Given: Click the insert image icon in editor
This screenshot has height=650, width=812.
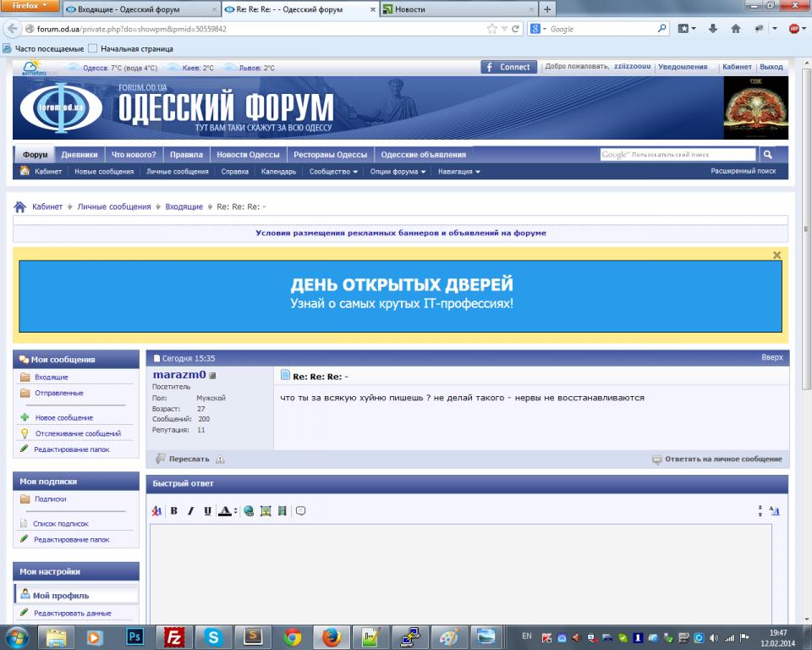Looking at the screenshot, I should (x=266, y=511).
